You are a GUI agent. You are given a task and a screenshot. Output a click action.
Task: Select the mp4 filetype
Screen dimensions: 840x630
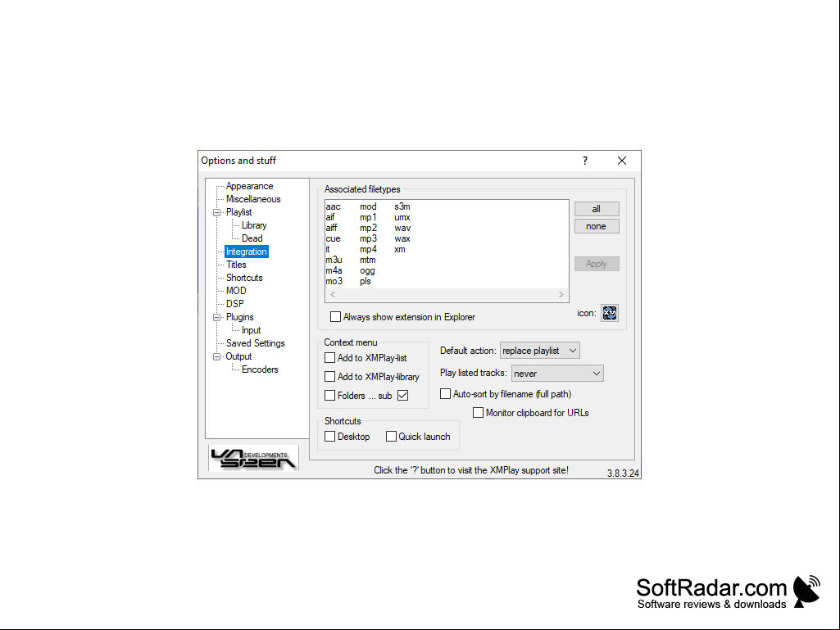click(x=369, y=249)
